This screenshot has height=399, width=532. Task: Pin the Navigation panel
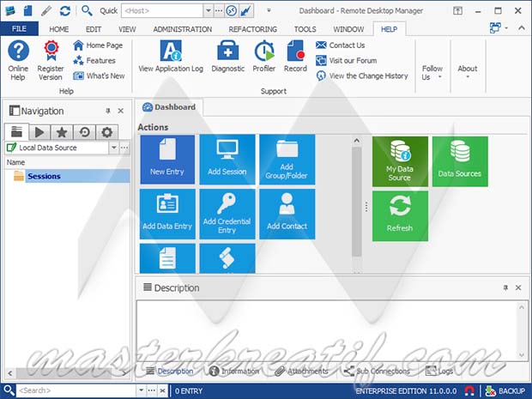tap(108, 111)
